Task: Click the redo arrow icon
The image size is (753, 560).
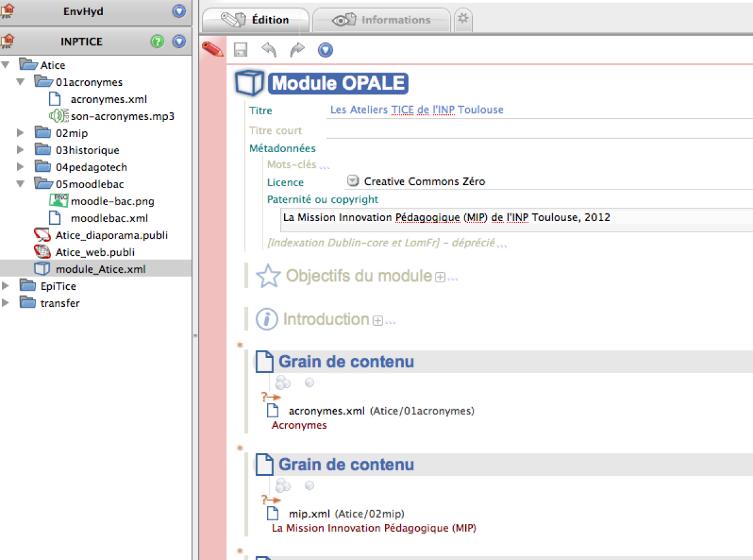Action: coord(297,50)
